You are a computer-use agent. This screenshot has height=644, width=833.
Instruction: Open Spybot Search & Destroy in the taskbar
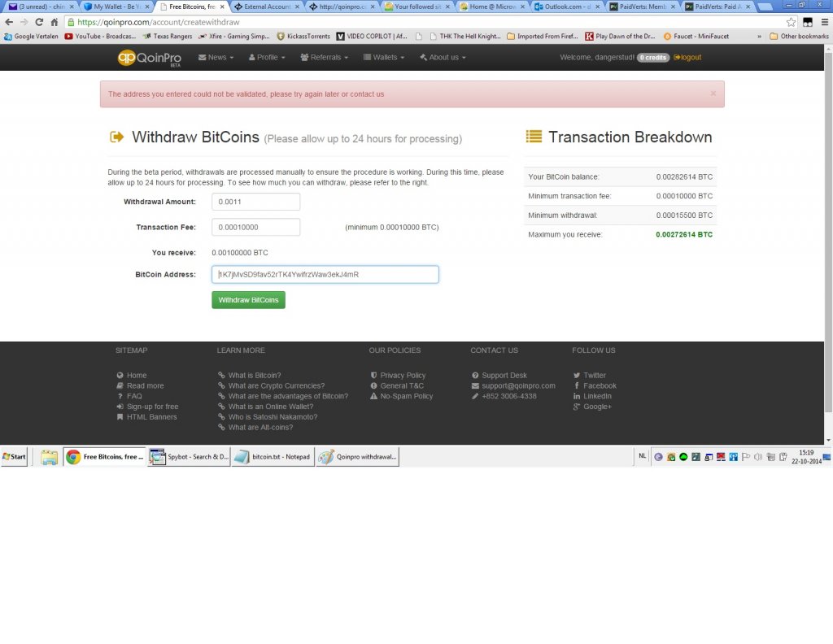189,457
